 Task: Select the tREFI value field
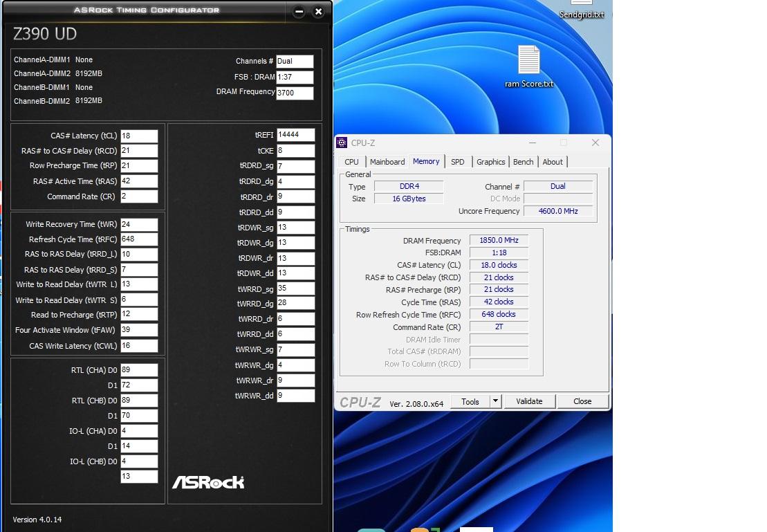pyautogui.click(x=295, y=135)
